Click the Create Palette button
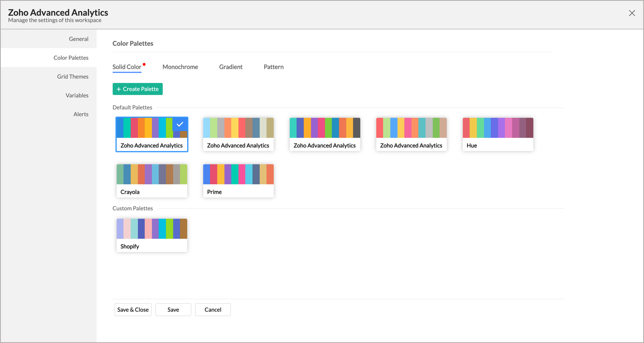This screenshot has width=644, height=343. pos(137,89)
